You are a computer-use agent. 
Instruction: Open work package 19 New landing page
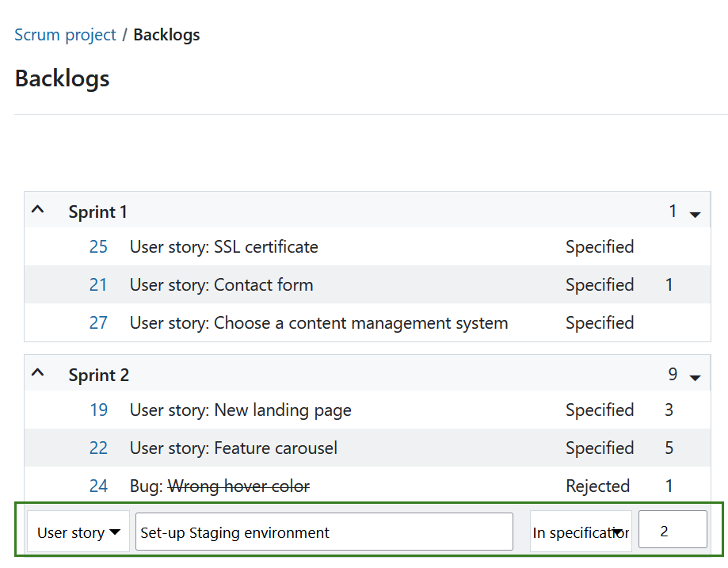tap(98, 410)
